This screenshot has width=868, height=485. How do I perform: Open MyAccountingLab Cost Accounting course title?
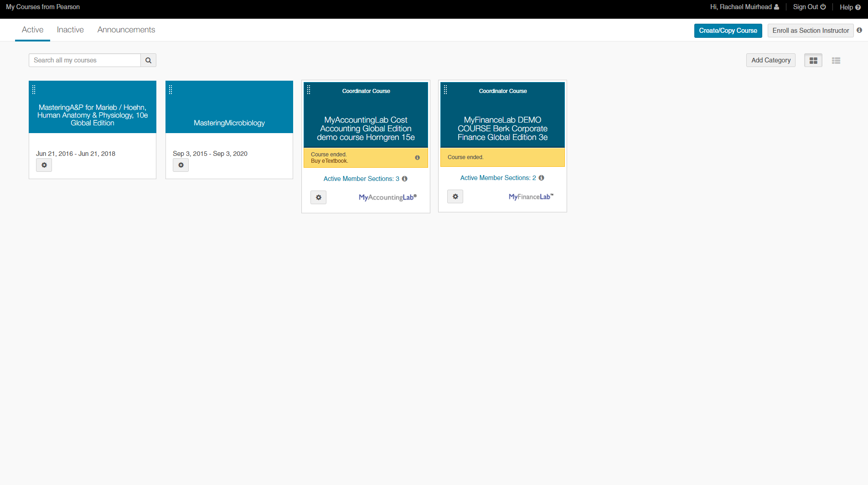point(366,129)
